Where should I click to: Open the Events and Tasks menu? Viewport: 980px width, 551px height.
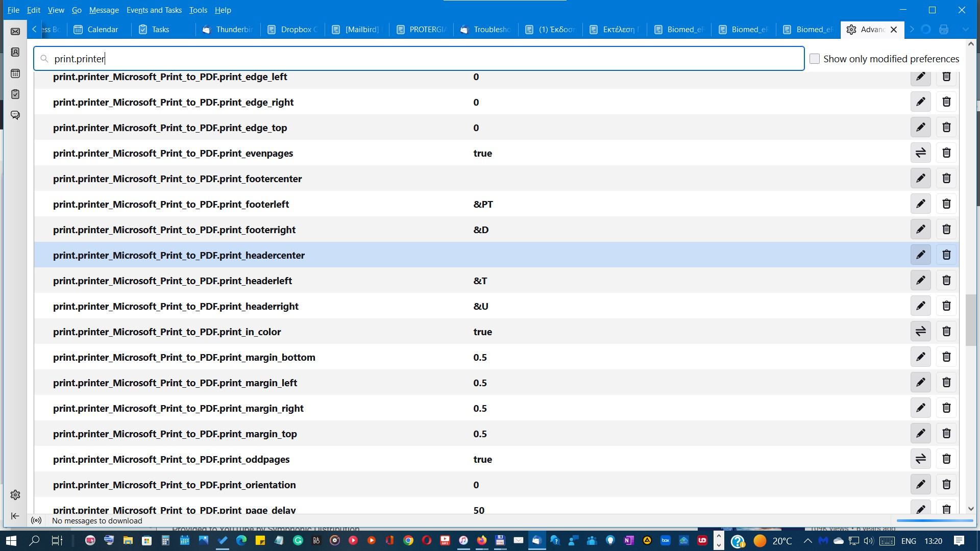tap(154, 10)
